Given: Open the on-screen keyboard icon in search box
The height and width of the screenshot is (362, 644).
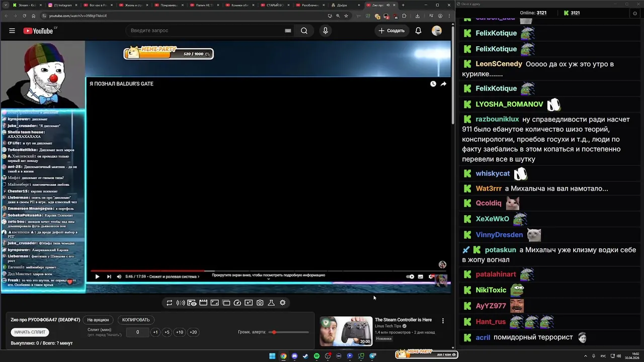Looking at the screenshot, I should (x=288, y=31).
